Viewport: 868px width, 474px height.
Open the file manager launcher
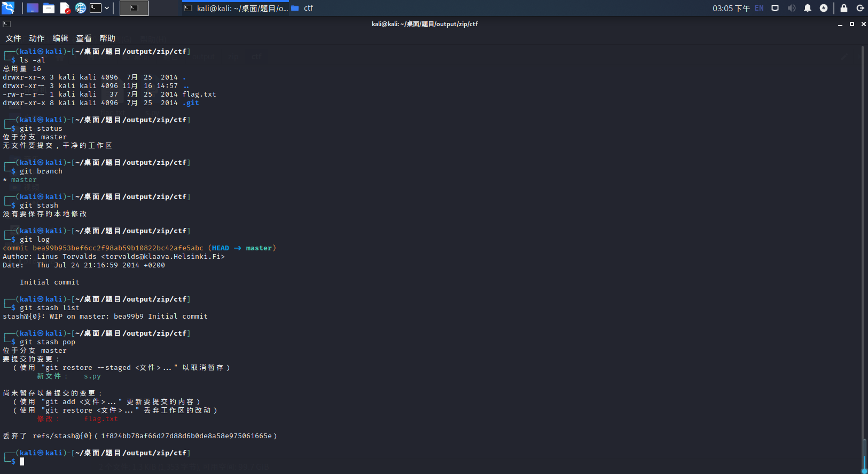click(49, 8)
